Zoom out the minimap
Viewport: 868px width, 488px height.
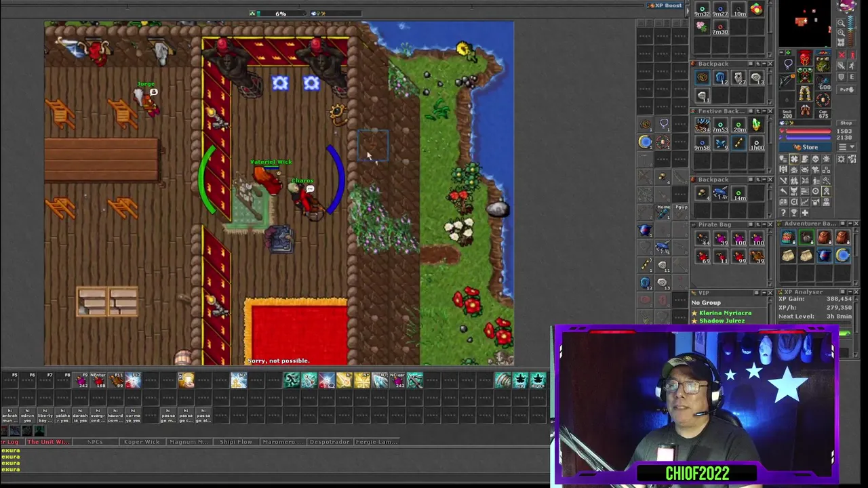841,22
